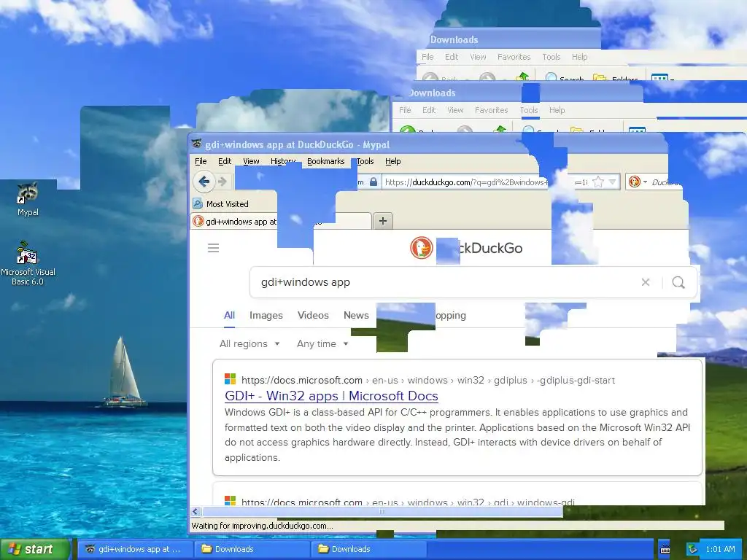Click Up folder arrow in rearmost Downloads window

(x=522, y=77)
